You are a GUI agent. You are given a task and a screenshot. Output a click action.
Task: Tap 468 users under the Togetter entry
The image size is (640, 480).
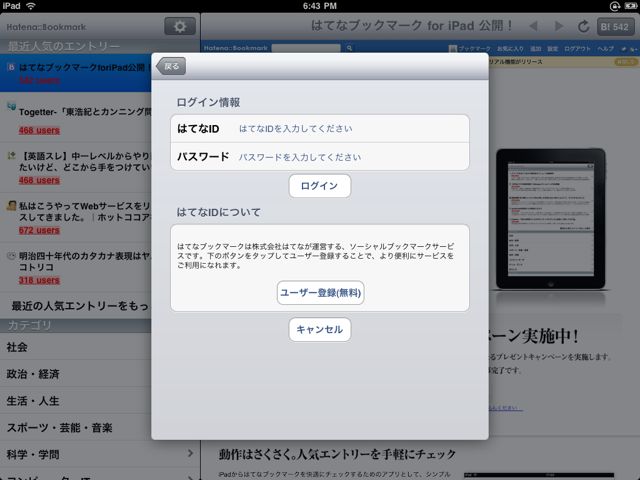(x=39, y=130)
